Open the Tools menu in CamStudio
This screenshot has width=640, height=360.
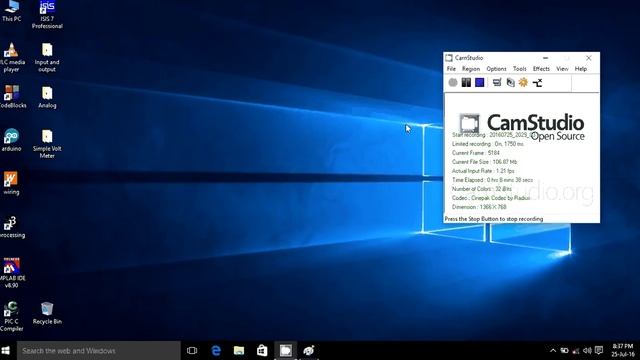[520, 69]
